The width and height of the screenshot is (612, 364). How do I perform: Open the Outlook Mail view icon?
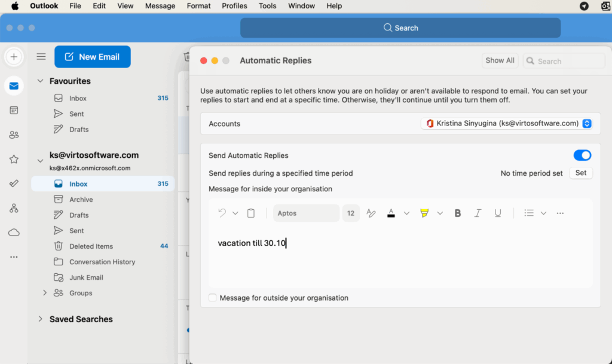pos(13,86)
